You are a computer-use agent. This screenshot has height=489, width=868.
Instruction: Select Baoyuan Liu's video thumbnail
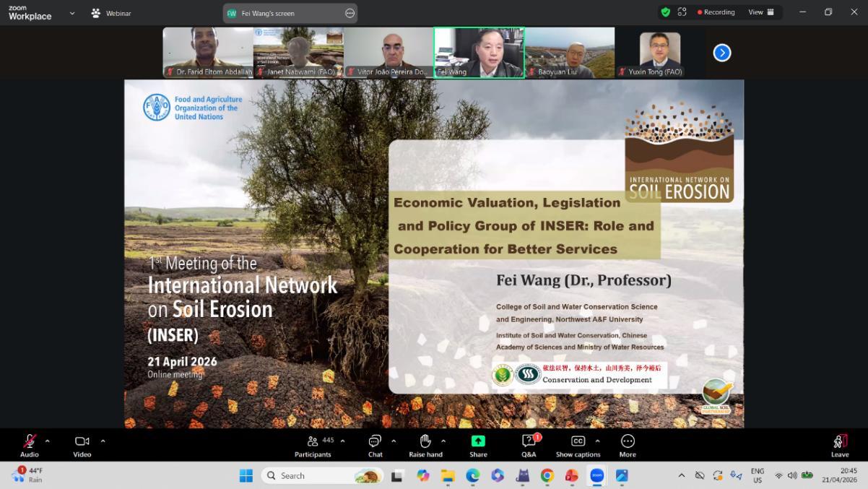pyautogui.click(x=569, y=52)
